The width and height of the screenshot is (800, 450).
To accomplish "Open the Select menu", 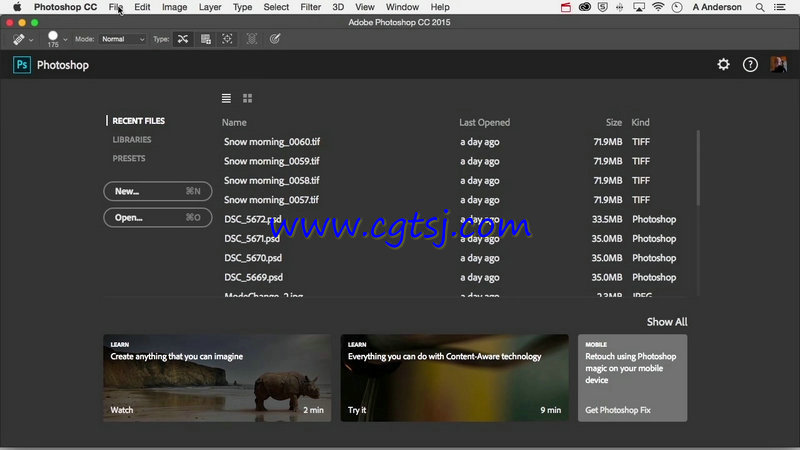I will point(276,7).
